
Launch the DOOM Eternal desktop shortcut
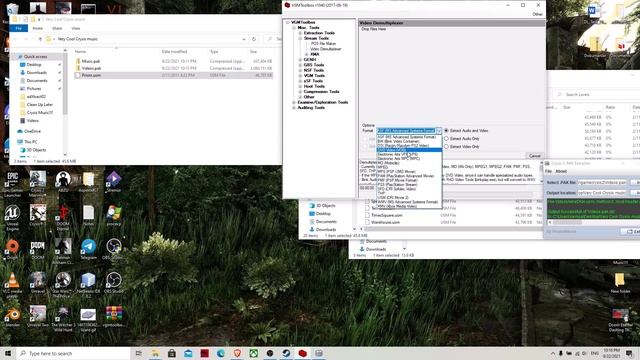pyautogui.click(x=63, y=217)
